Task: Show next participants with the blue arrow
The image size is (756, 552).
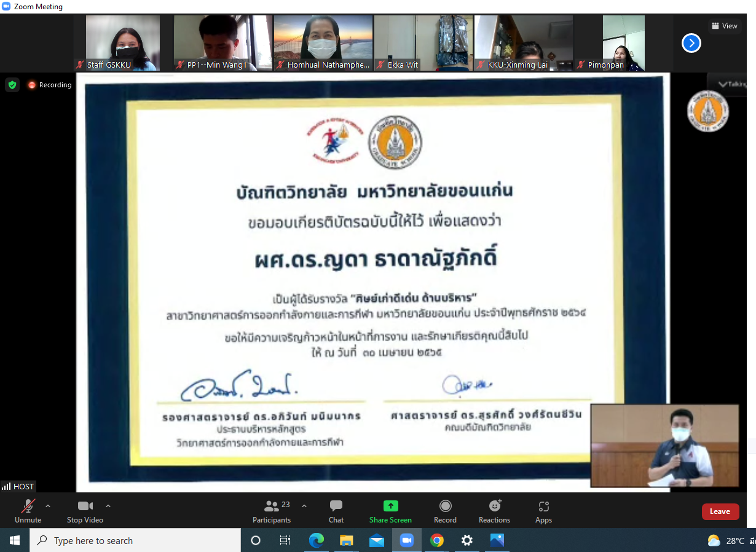Action: coord(691,43)
